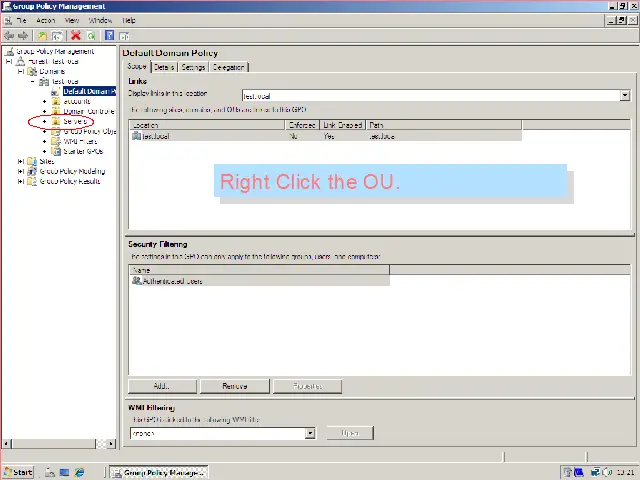Click the Group Policy Modeling icon
This screenshot has height=480, width=640.
click(x=32, y=171)
